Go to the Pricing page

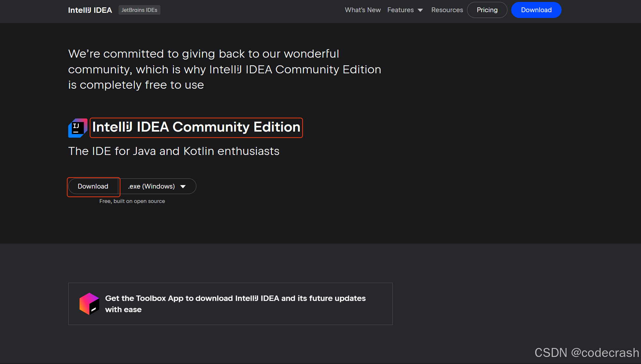point(487,10)
